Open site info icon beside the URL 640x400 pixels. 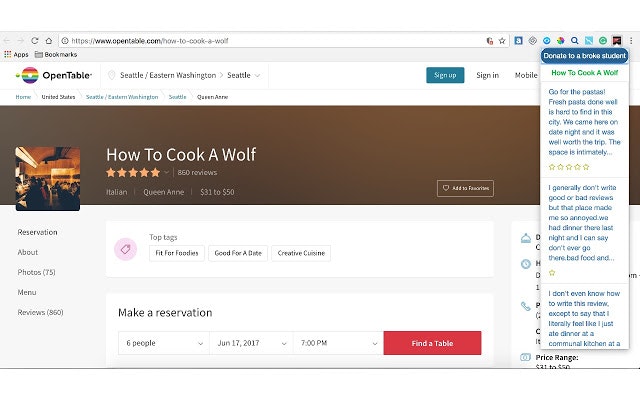tap(65, 41)
